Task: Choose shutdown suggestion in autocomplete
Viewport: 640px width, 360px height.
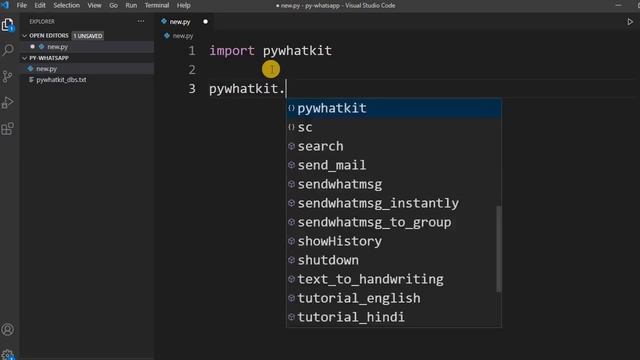Action: point(394,260)
